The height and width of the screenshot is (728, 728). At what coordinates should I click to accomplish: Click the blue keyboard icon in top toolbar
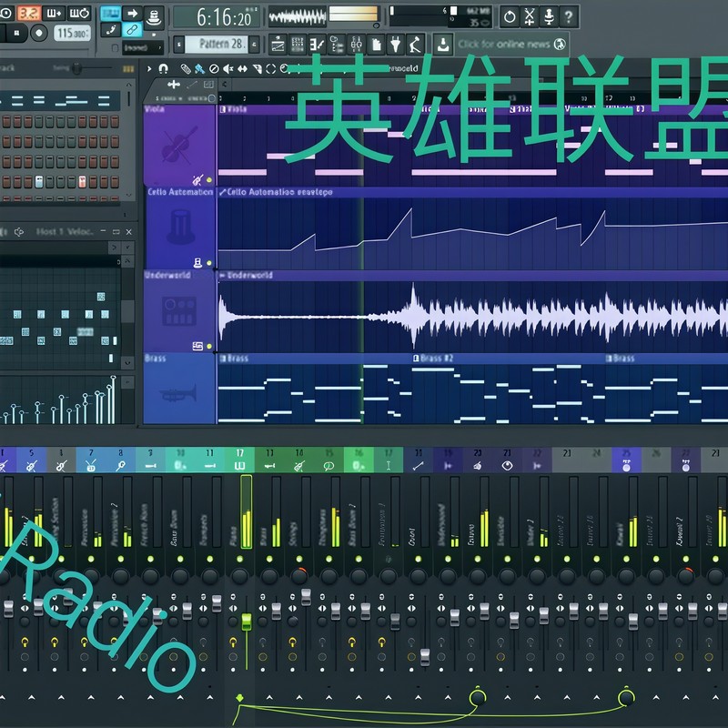point(110,13)
